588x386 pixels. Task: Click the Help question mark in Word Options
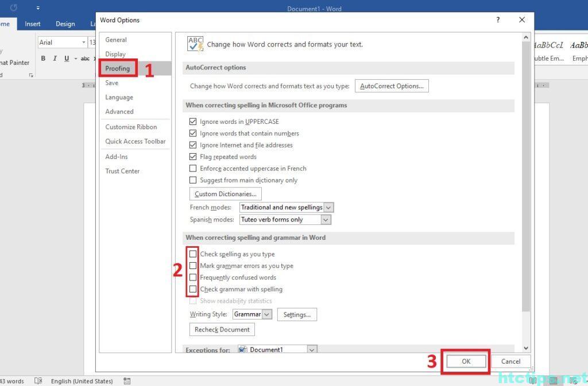click(x=498, y=20)
